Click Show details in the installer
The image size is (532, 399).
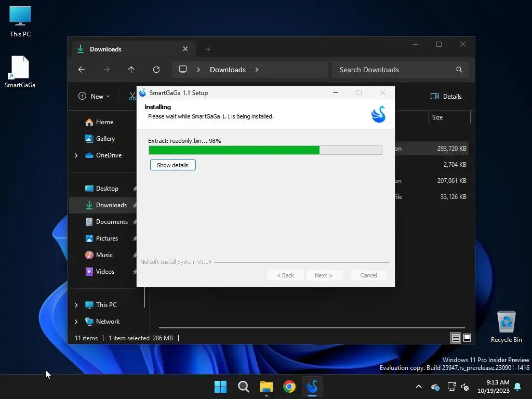[x=172, y=165]
